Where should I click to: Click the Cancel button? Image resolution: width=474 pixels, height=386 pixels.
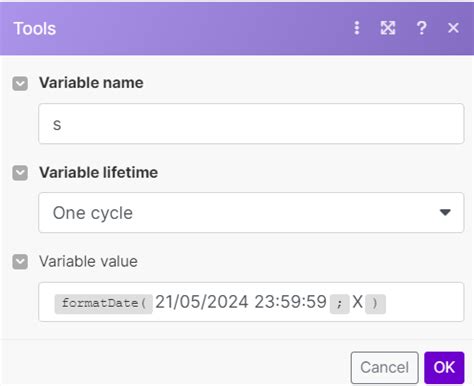(384, 368)
